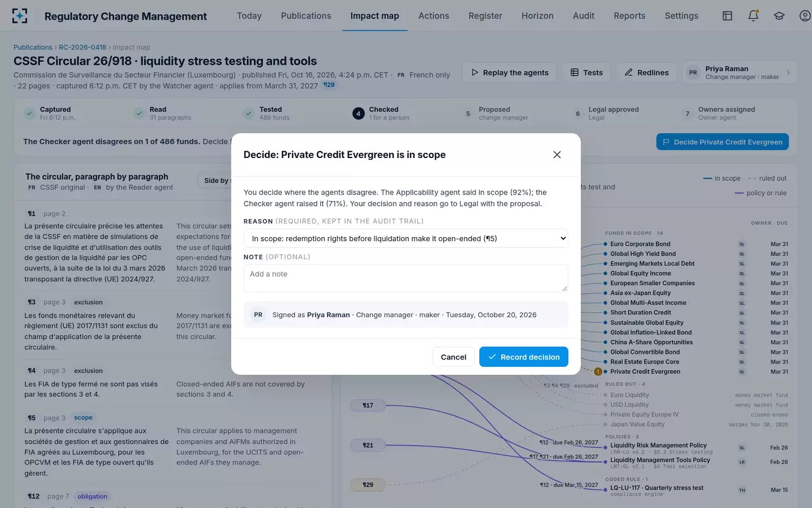This screenshot has width=812, height=508.
Task: Click the Captured step checkmark
Action: (x=29, y=113)
